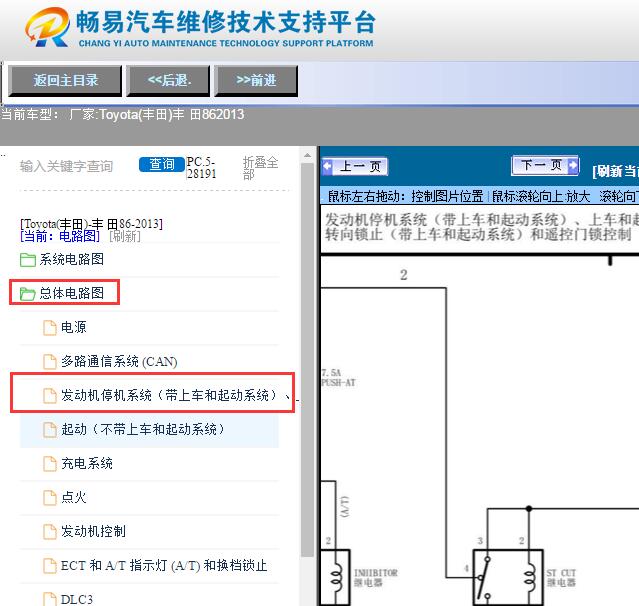Click the [Toyota(丰田)-丰田86-2013] heading
Screen dimensions: 639x606
click(91, 224)
